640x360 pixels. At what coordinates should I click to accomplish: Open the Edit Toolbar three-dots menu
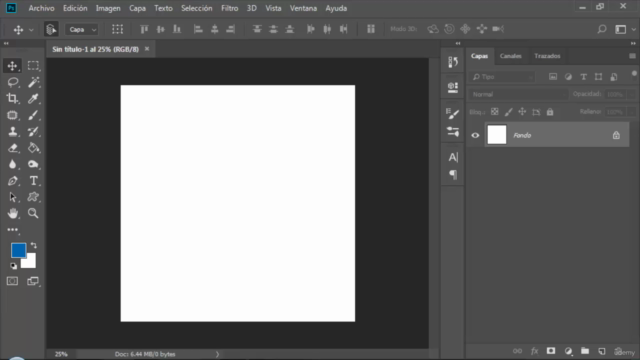[x=12, y=230]
